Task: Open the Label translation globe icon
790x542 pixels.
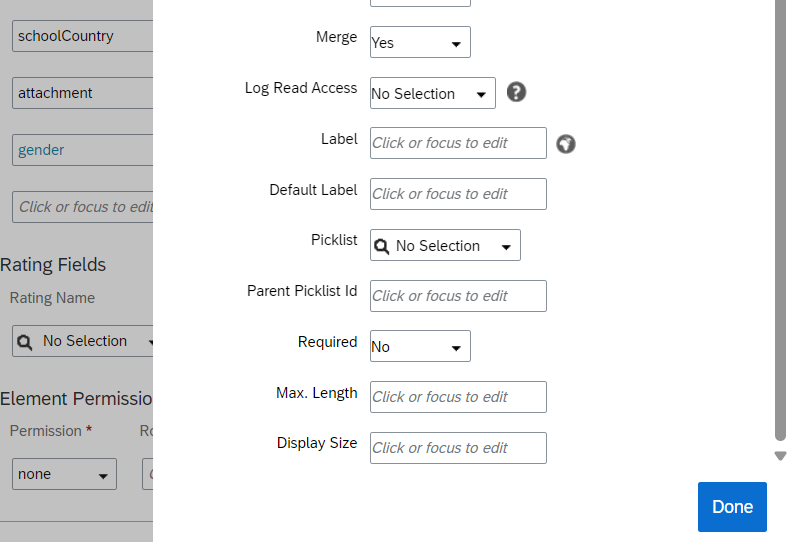Action: [565, 144]
